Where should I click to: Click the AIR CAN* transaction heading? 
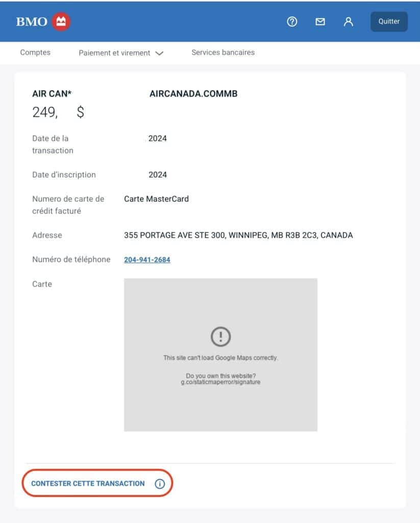(x=52, y=94)
